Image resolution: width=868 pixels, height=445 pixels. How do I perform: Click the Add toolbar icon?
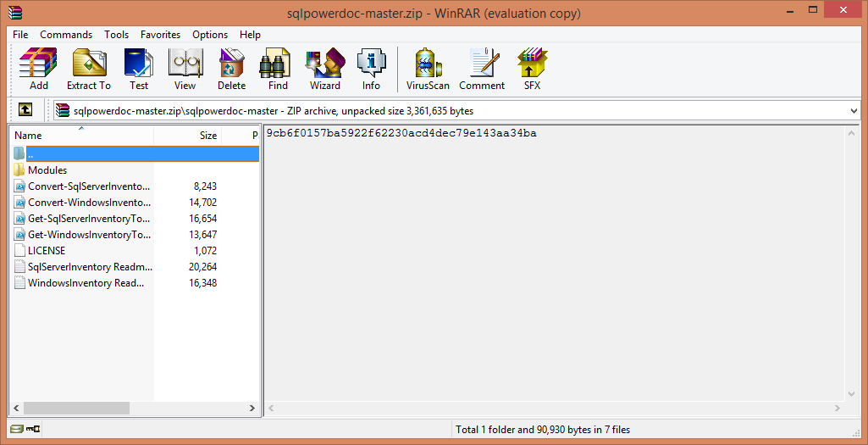point(38,69)
